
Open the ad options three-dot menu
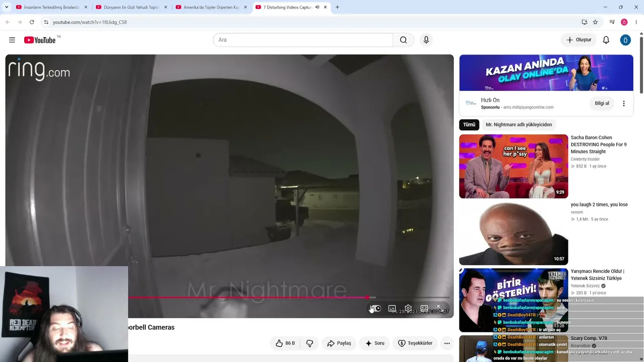(x=624, y=104)
